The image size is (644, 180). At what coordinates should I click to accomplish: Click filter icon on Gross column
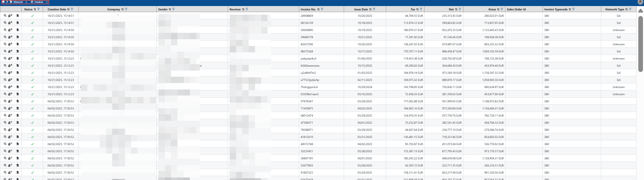[x=502, y=9]
